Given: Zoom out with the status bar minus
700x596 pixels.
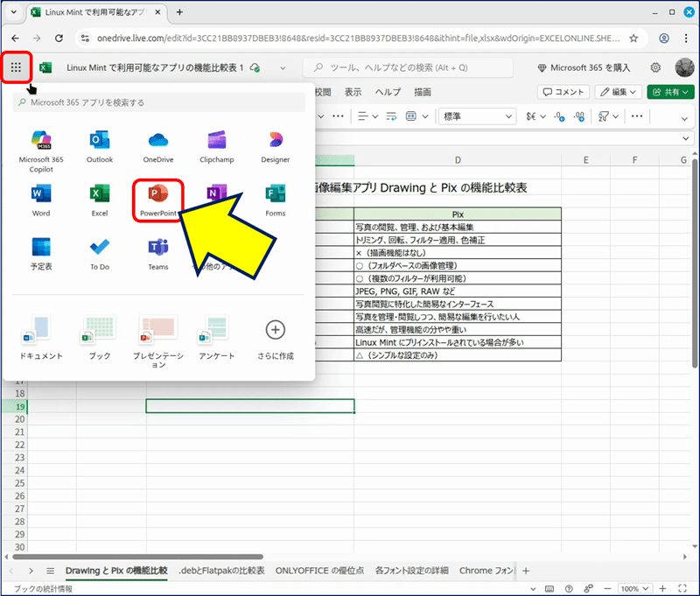Looking at the screenshot, I should click(607, 588).
